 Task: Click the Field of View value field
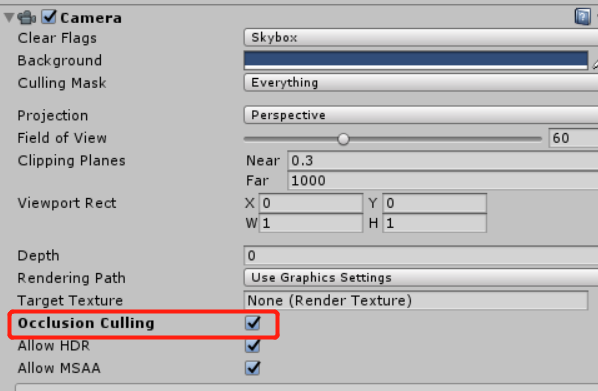[573, 138]
